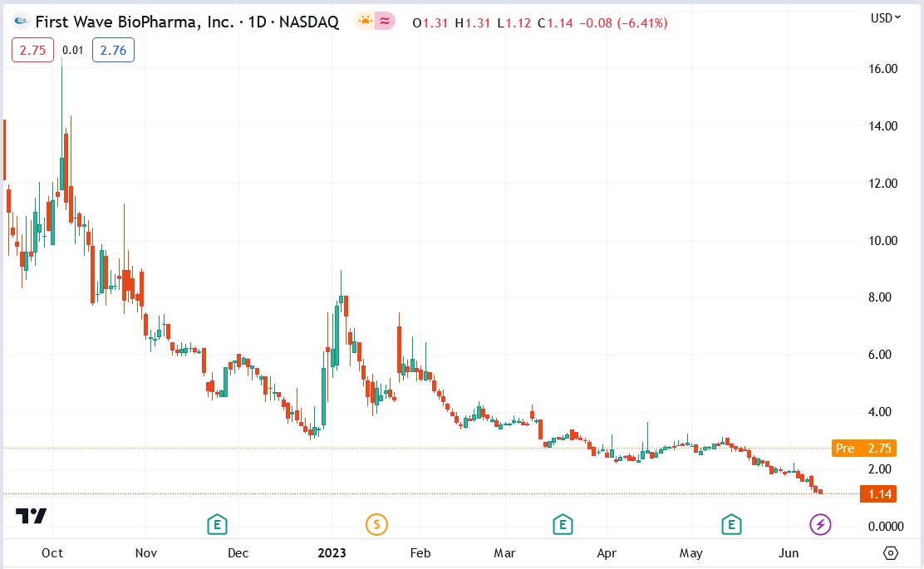Toggle the pink pre-market session indicator
This screenshot has height=569, width=924.
[385, 22]
